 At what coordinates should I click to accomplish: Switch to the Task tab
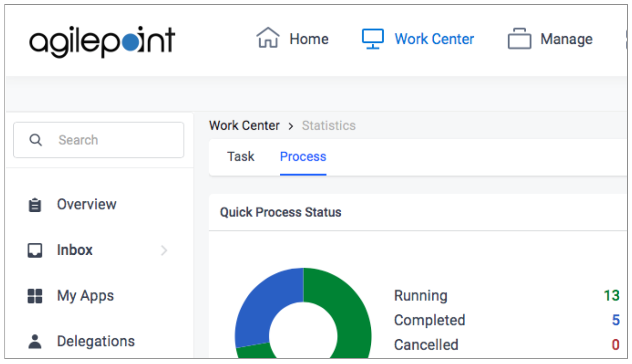point(241,157)
